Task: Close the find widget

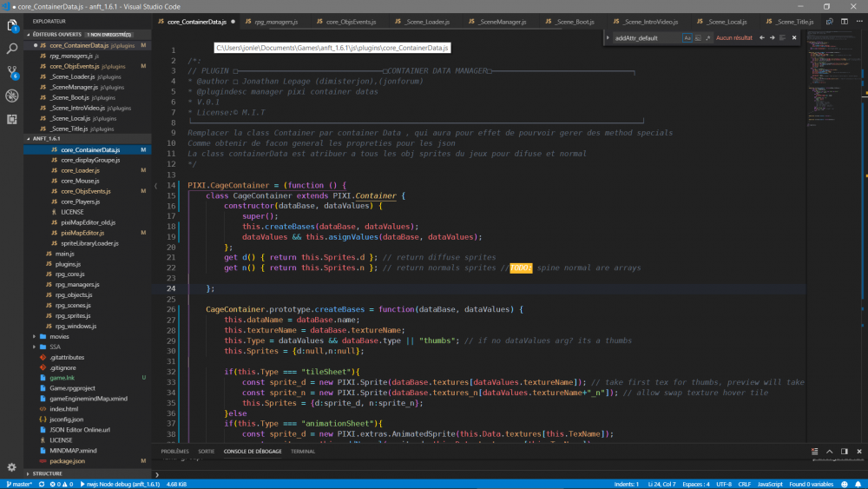Action: pyautogui.click(x=794, y=37)
